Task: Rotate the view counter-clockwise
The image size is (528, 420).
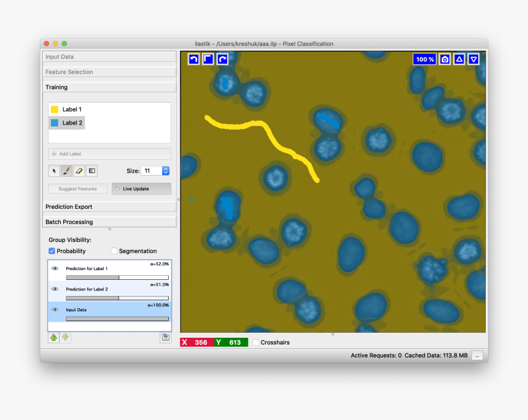Action: (x=193, y=59)
